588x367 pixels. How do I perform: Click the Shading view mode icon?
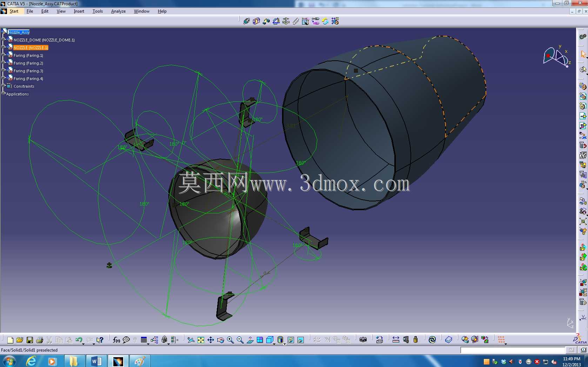tap(280, 340)
